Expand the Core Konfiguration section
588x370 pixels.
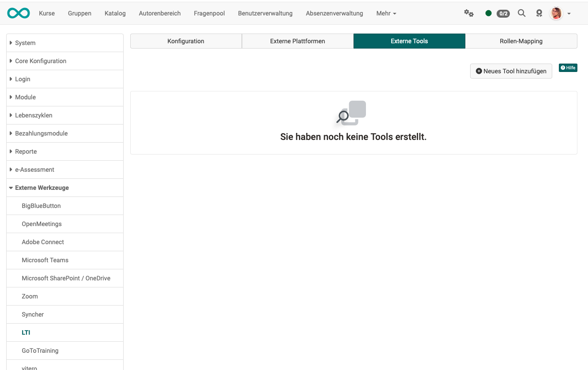[x=41, y=61]
